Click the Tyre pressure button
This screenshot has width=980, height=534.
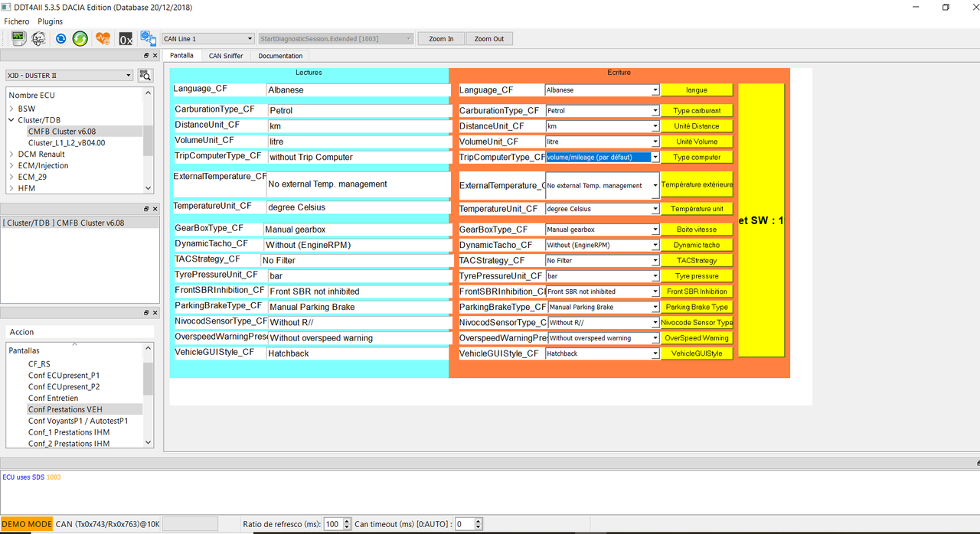click(x=697, y=276)
